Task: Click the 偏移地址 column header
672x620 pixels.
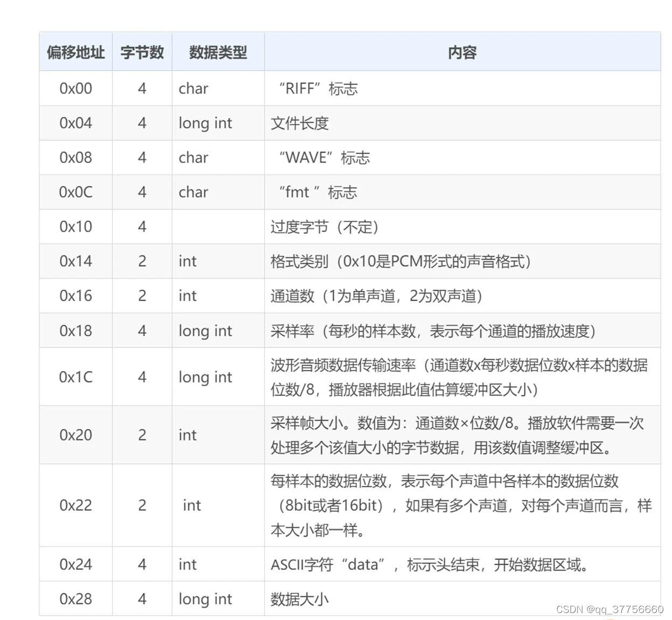Action: pos(75,52)
